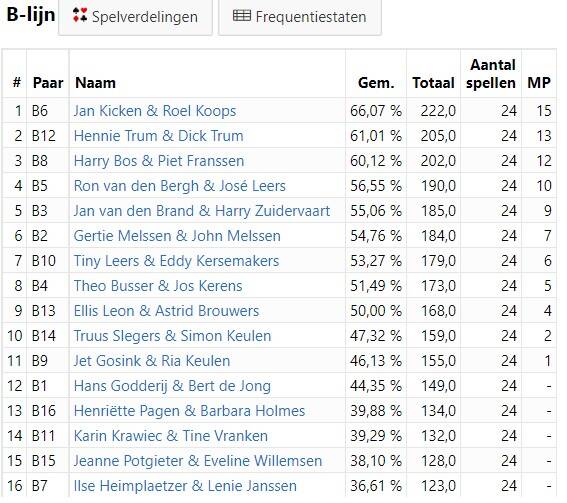This screenshot has height=503, width=567.
Task: Select Tiny Leers & Eddy Kersemakers
Action: coord(176,261)
